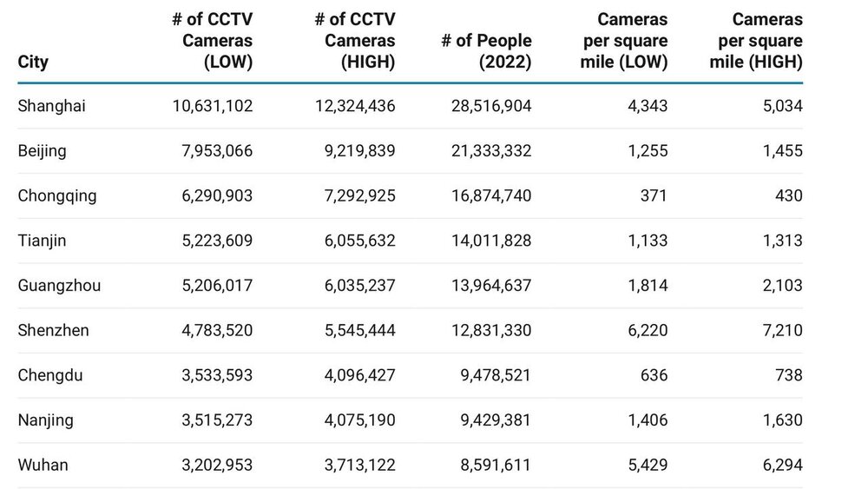Sort by # of CCTV Cameras (HIGH) header

355,41
